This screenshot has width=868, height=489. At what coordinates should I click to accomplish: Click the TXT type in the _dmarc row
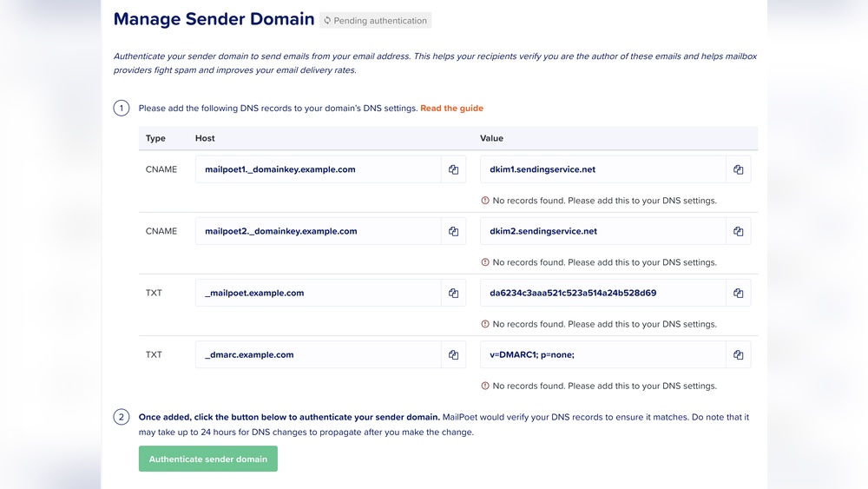tap(154, 355)
